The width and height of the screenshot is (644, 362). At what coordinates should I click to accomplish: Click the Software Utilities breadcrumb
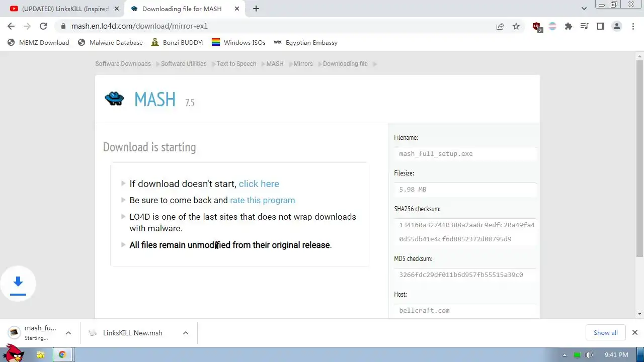[x=184, y=64]
